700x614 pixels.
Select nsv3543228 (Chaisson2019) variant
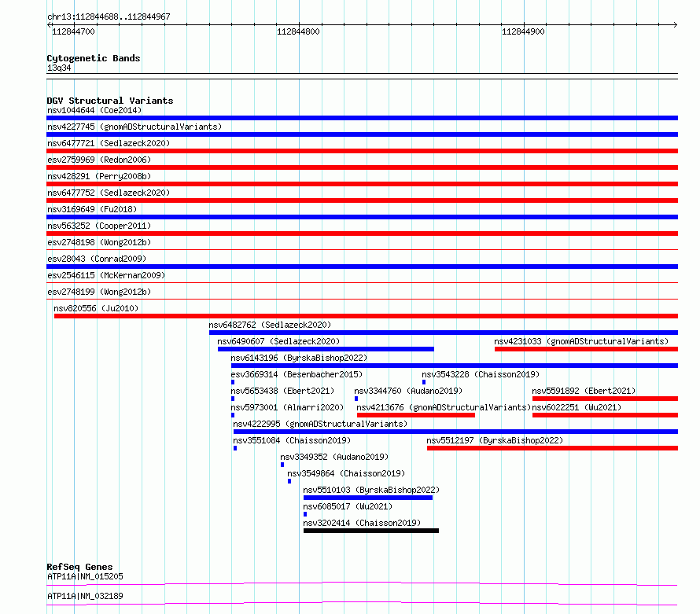point(481,374)
